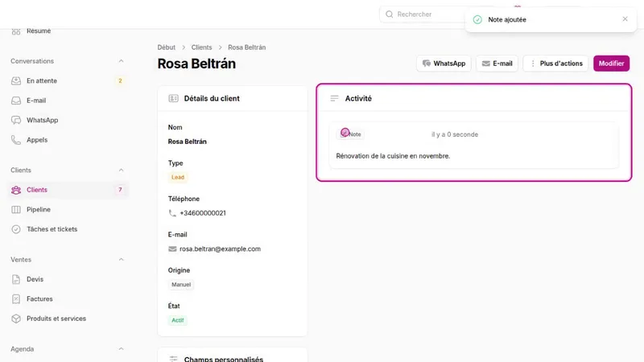Image resolution: width=644 pixels, height=362 pixels.
Task: Click the Factures invoice icon
Action: tap(16, 299)
